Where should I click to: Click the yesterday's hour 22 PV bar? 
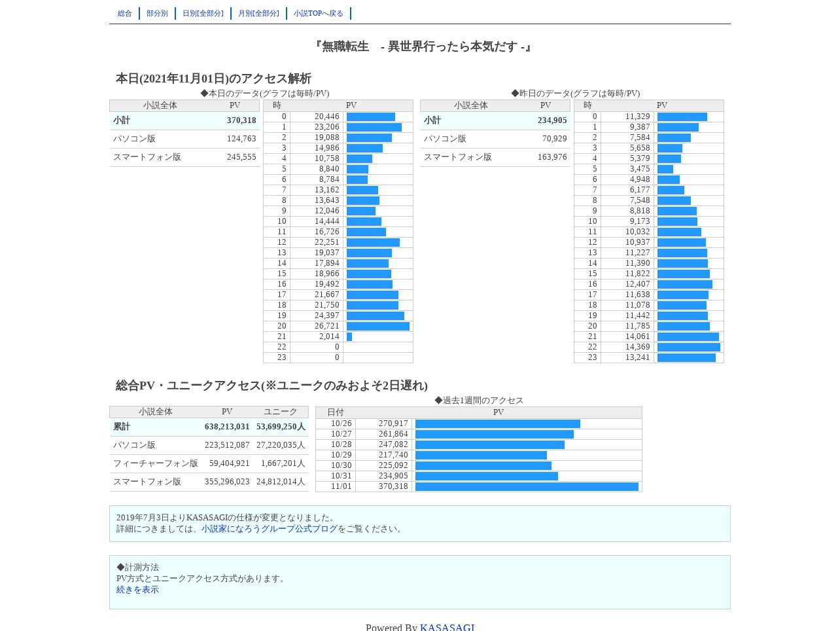coord(689,347)
